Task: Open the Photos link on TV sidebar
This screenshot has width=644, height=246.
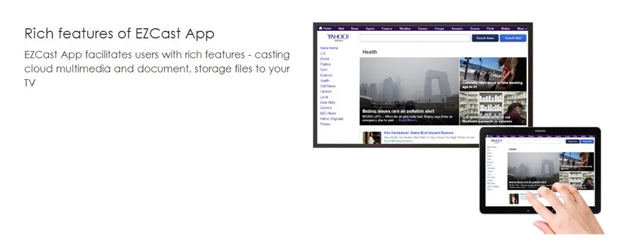Action: tap(325, 124)
